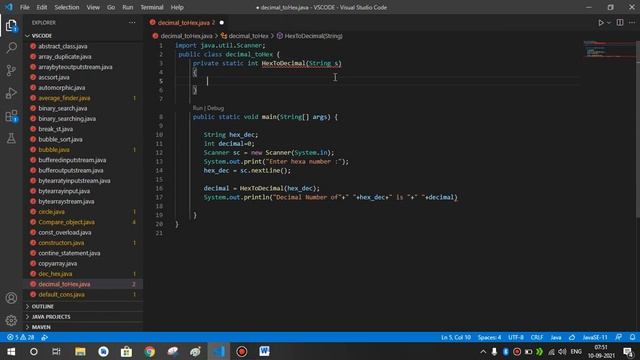Image resolution: width=640 pixels, height=360 pixels.
Task: Open Microsoft Store from taskbar
Action: click(x=126, y=351)
